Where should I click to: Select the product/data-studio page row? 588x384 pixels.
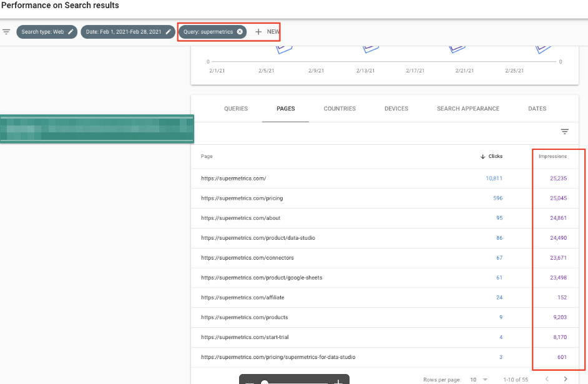tap(385, 238)
